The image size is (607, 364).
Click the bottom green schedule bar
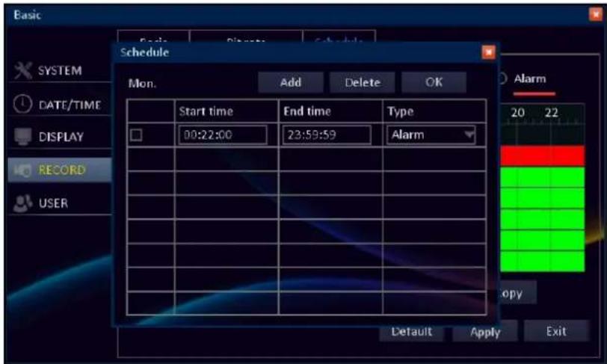(543, 261)
